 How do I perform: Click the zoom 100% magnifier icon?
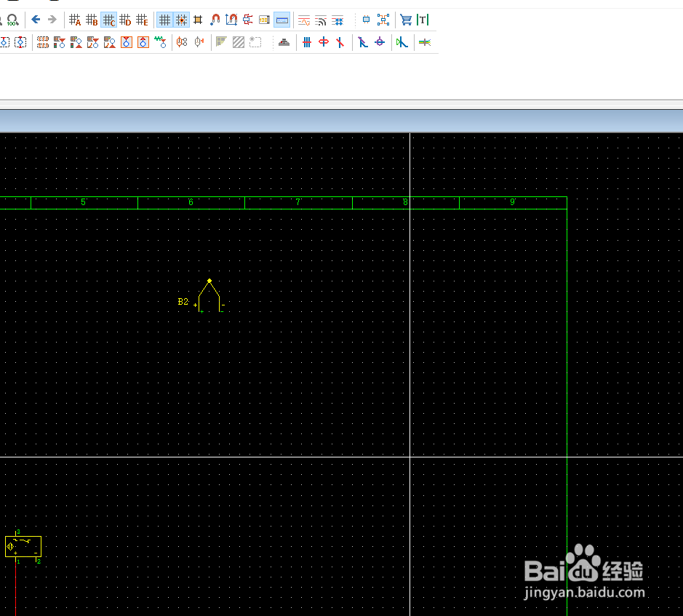point(12,20)
